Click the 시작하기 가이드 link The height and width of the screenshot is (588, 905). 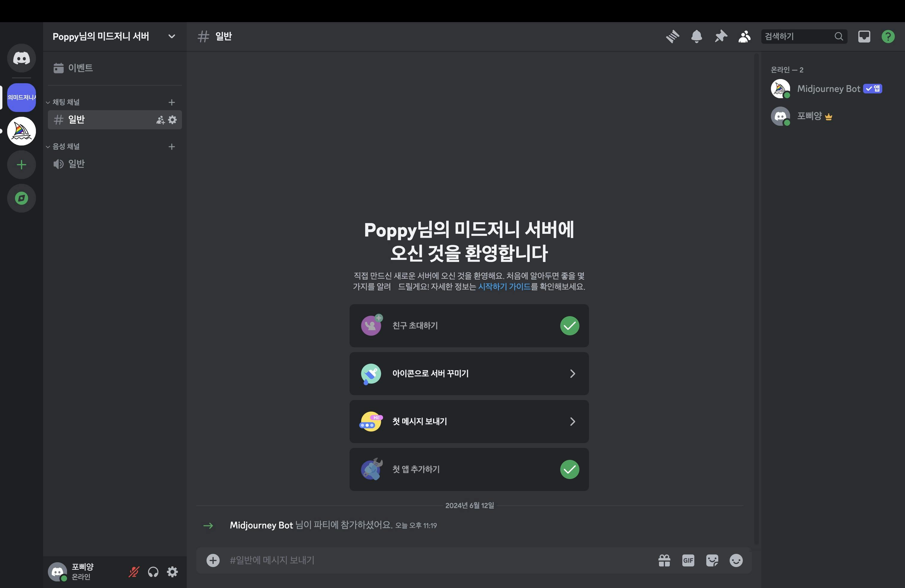(504, 287)
